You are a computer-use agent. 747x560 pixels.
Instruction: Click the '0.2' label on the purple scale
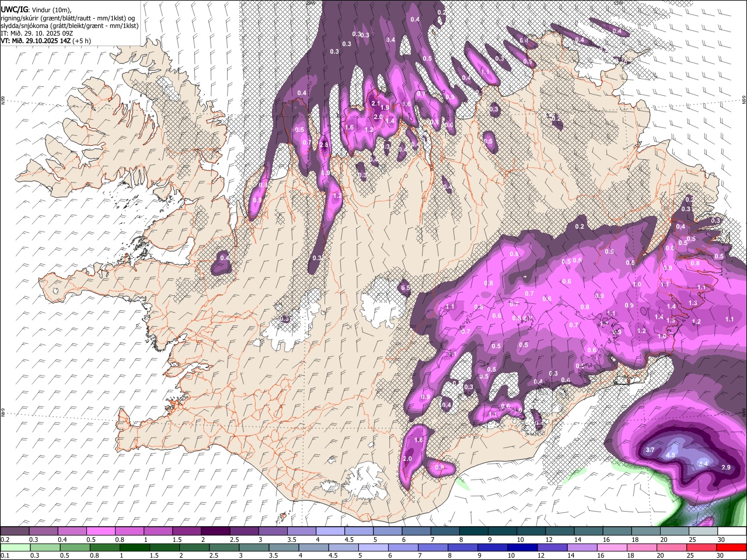(x=4, y=540)
